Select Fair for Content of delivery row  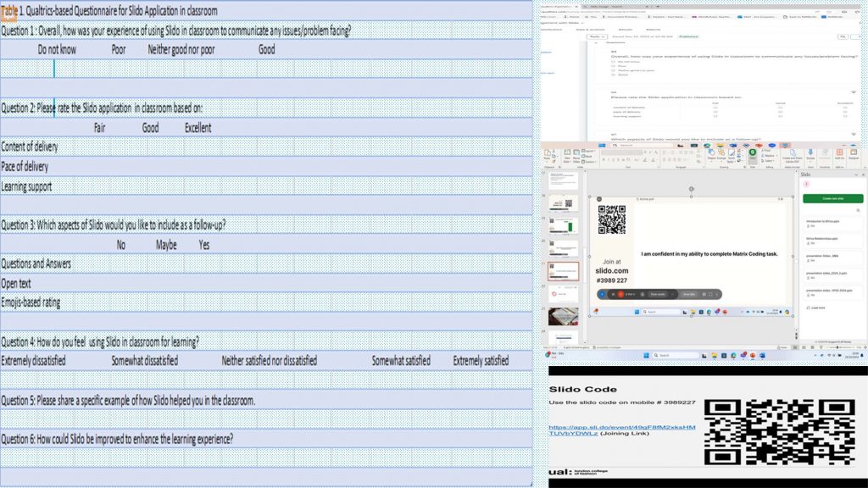pos(715,108)
